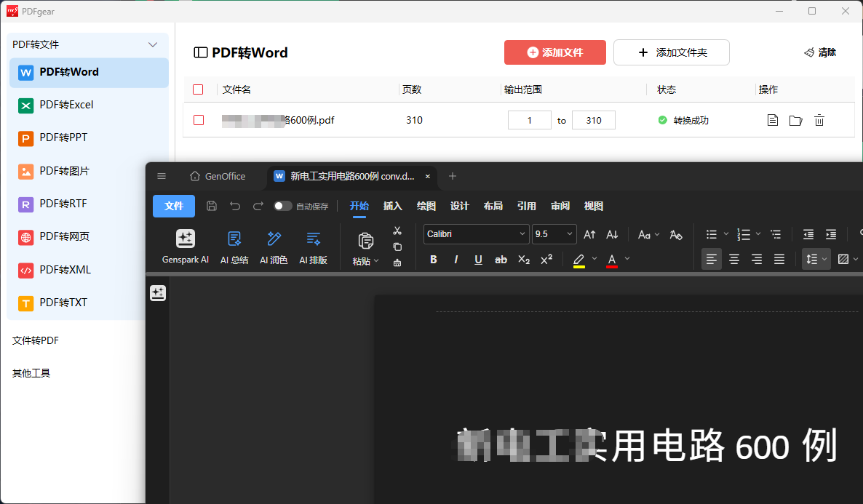Open Genspark AI tool
This screenshot has height=504, width=863.
click(186, 247)
